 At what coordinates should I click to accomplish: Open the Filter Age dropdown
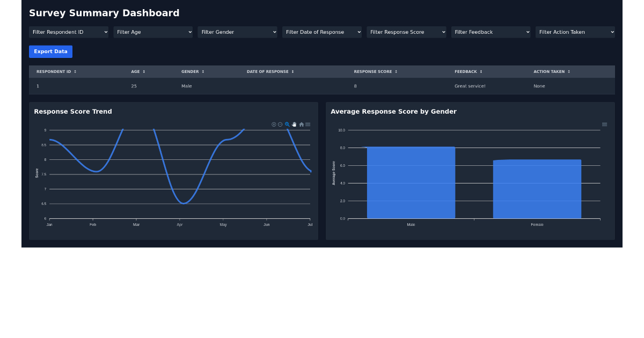(153, 32)
